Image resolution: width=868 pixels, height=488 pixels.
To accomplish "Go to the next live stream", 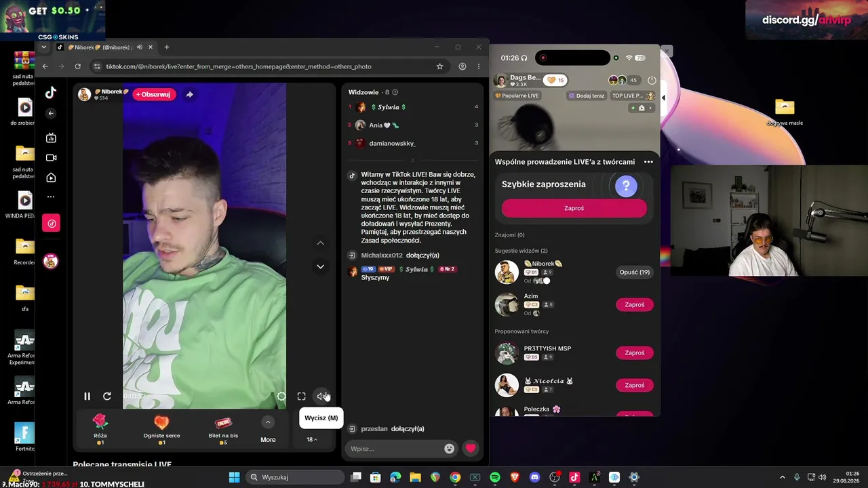I will coord(321,266).
